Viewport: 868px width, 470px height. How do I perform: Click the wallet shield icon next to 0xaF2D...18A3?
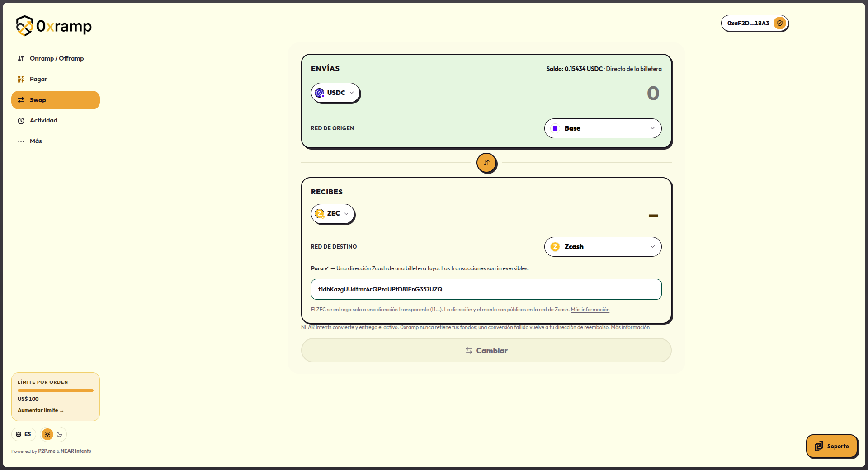coord(779,23)
